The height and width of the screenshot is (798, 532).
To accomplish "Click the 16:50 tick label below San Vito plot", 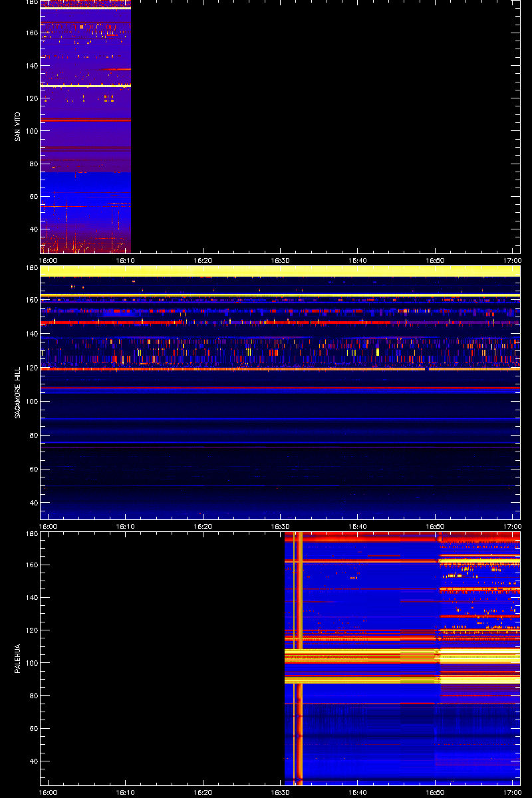I will pos(435,260).
